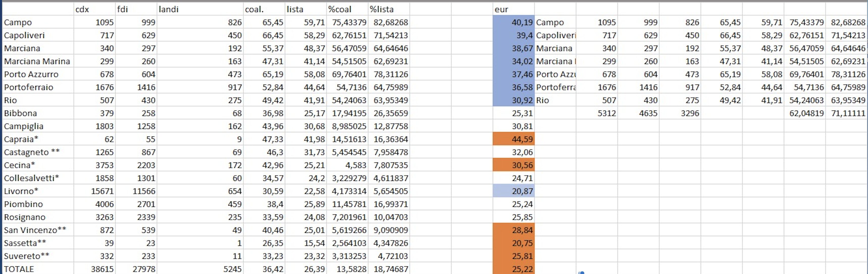Click the cell showing 71,11111
The image size is (868, 274).
coord(847,113)
